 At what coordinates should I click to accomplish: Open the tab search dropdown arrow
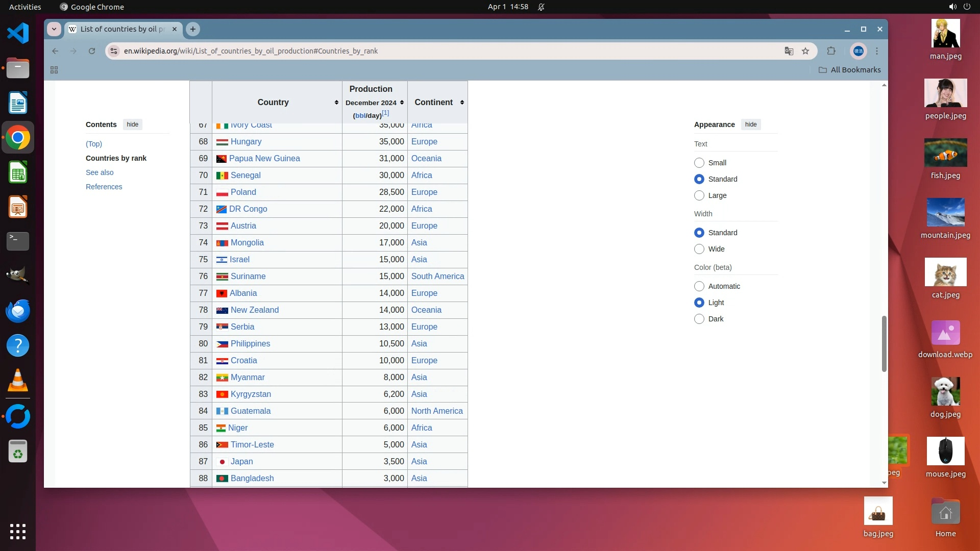point(54,29)
